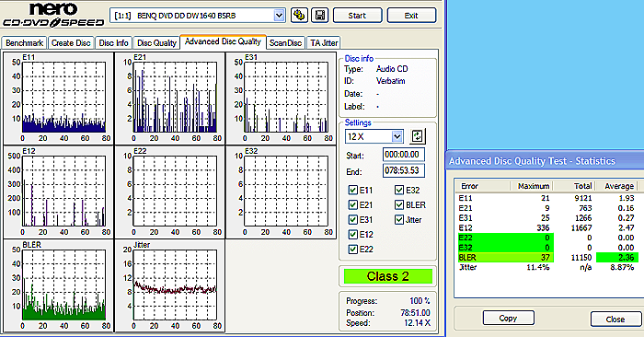Click the floppy disk save icon
Viewport: 644px width, 337px height.
point(319,16)
